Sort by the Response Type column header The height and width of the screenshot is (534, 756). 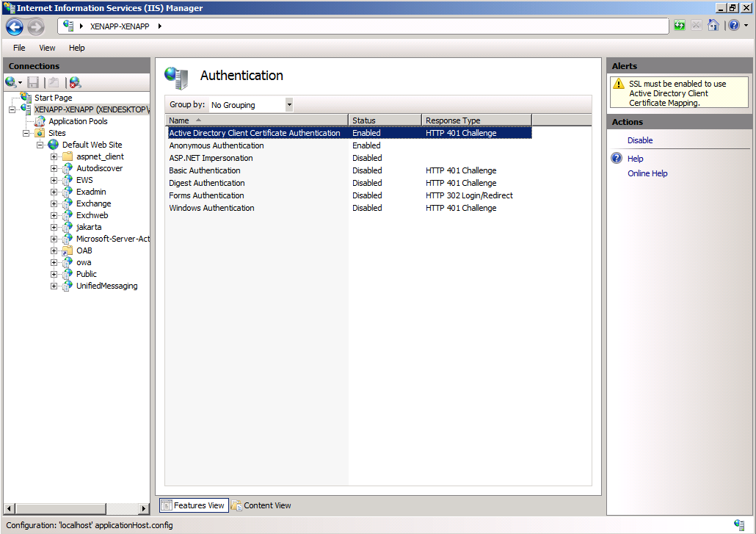click(x=477, y=120)
